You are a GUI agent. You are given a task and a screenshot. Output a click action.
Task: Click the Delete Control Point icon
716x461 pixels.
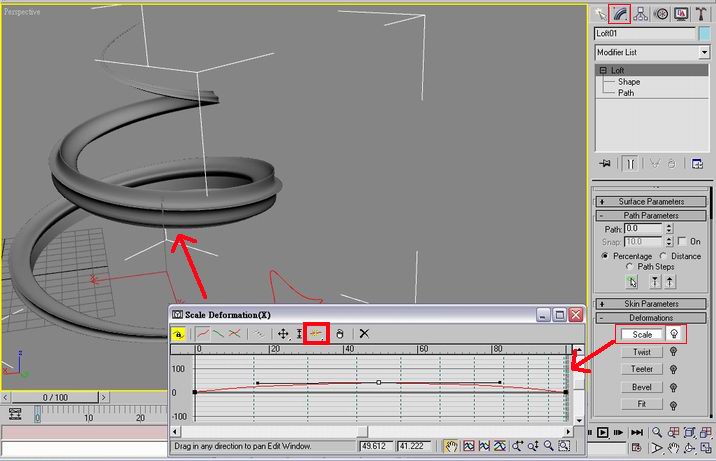[340, 333]
